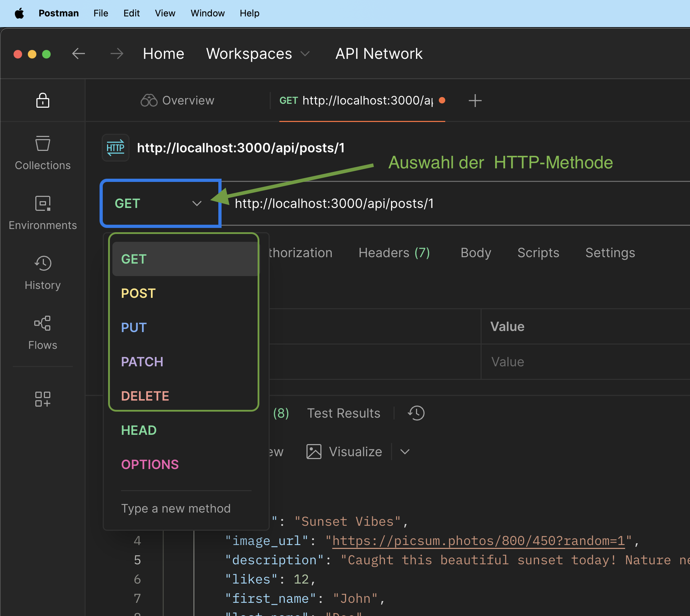Open the Flows sidebar panel
This screenshot has height=616, width=690.
(x=42, y=333)
